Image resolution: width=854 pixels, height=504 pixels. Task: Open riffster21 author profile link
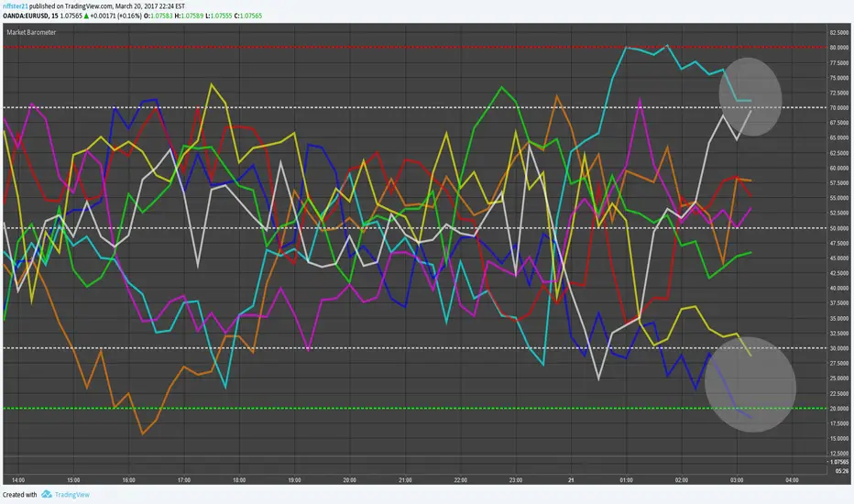(x=16, y=6)
